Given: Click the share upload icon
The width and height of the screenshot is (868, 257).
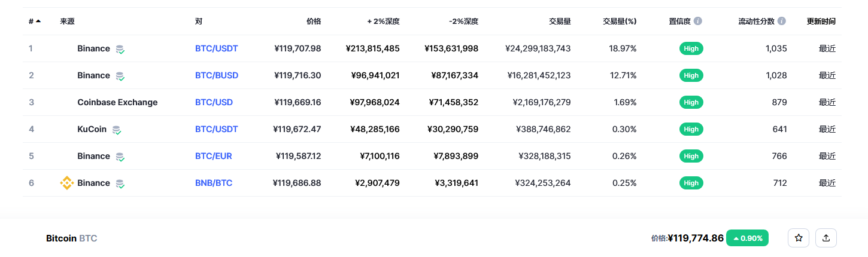Looking at the screenshot, I should coord(826,238).
